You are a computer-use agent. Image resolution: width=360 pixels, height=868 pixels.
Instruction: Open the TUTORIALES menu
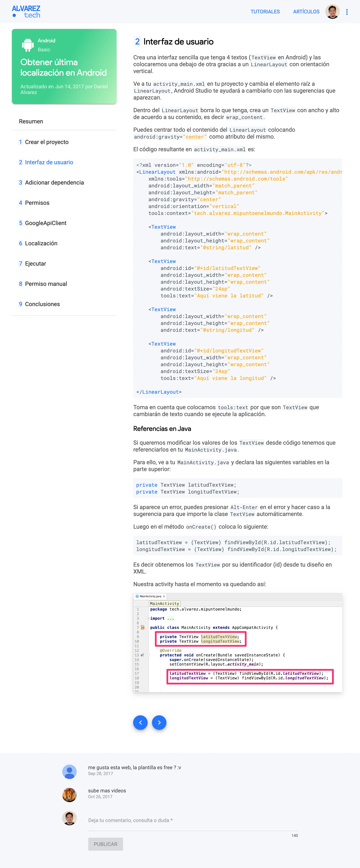(x=265, y=11)
